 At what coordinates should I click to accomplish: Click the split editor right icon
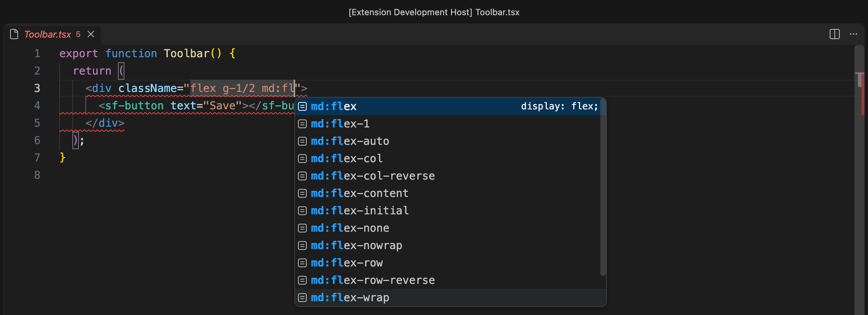pos(834,34)
